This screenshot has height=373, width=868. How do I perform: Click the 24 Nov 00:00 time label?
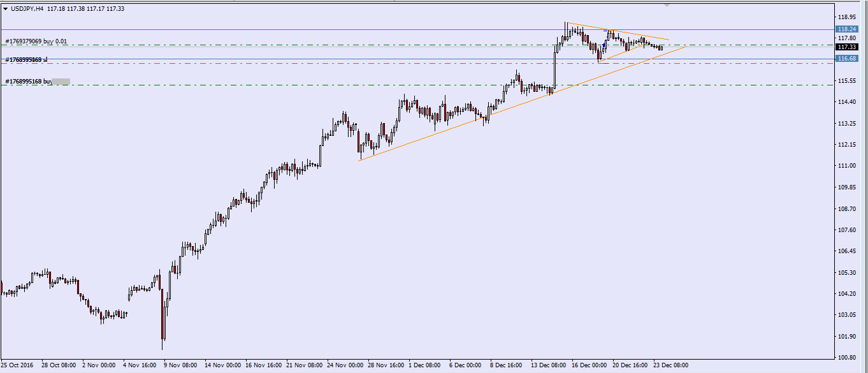(345, 366)
